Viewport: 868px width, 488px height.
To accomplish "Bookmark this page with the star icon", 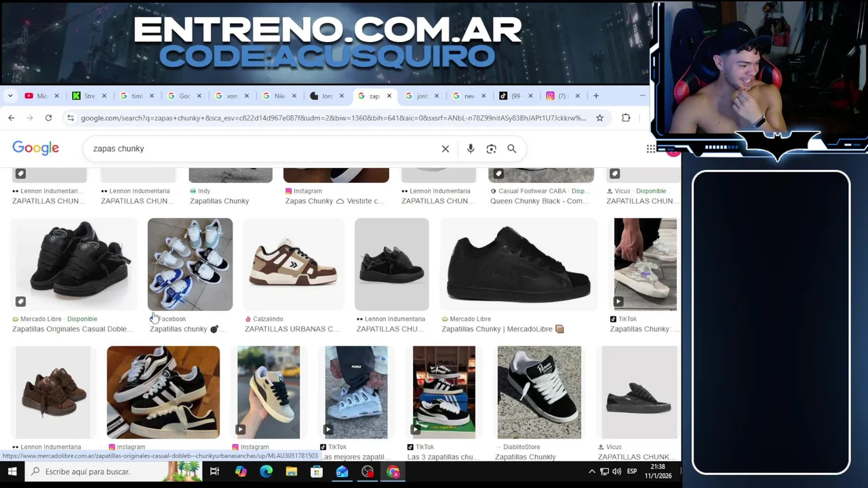I will [599, 118].
